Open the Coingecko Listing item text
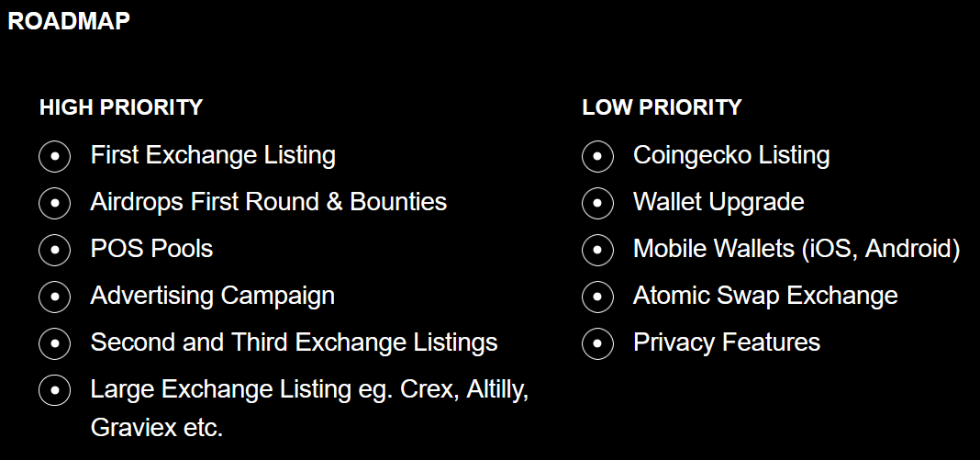The width and height of the screenshot is (980, 460). [731, 155]
